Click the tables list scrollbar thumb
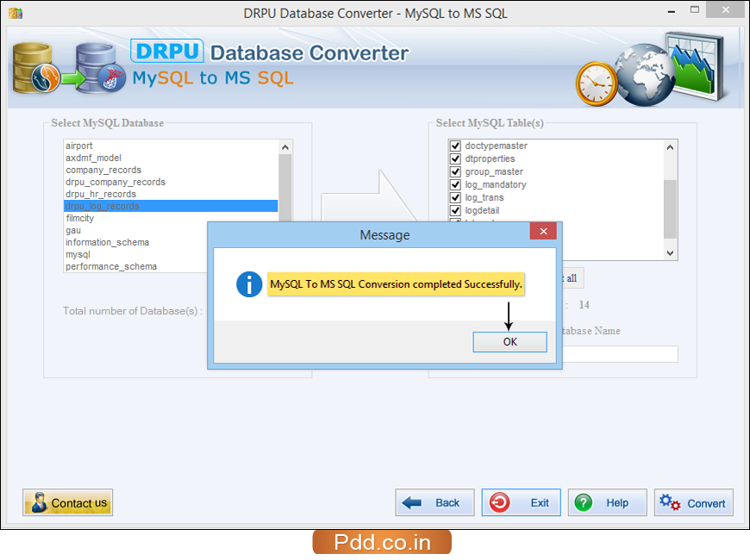Image resolution: width=750 pixels, height=560 pixels. (670, 209)
